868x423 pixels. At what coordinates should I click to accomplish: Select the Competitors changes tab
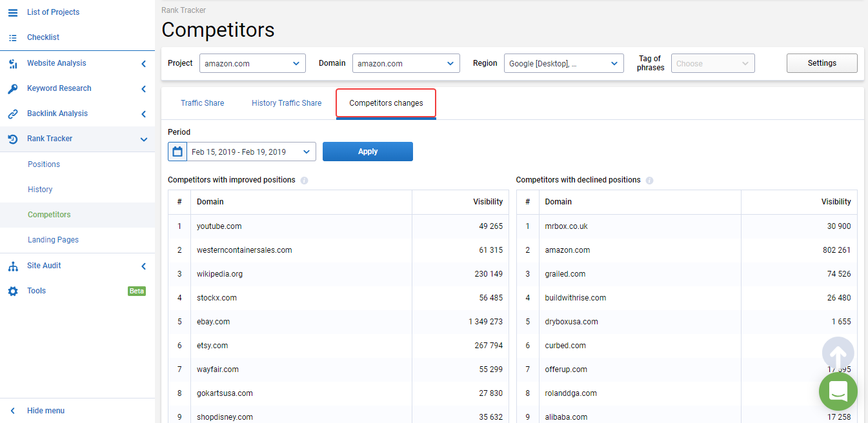pyautogui.click(x=386, y=103)
